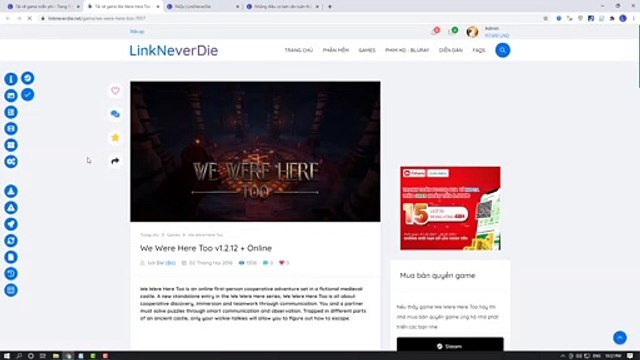Bookmark this page with the star icon

[x=546, y=18]
